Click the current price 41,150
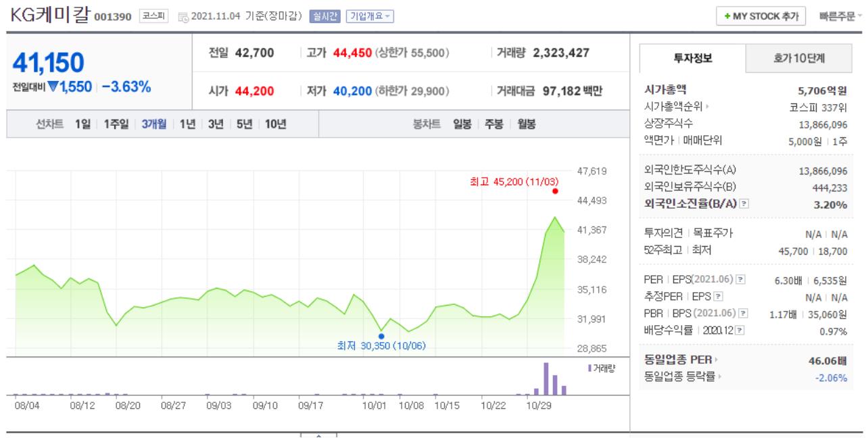 (48, 63)
